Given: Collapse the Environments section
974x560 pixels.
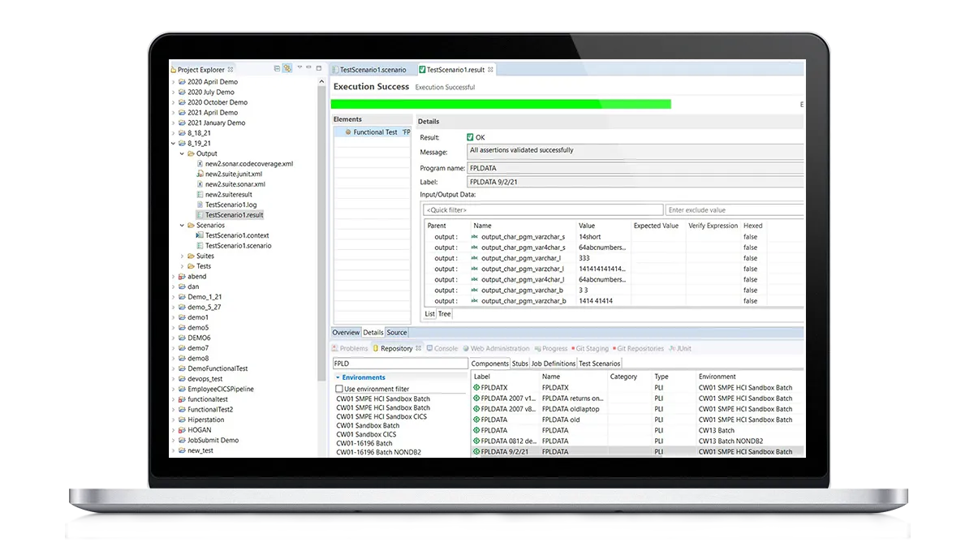Looking at the screenshot, I should (x=338, y=377).
